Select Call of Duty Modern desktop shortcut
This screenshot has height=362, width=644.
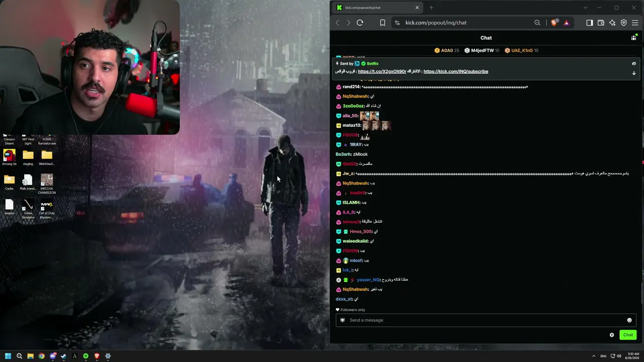click(x=47, y=209)
